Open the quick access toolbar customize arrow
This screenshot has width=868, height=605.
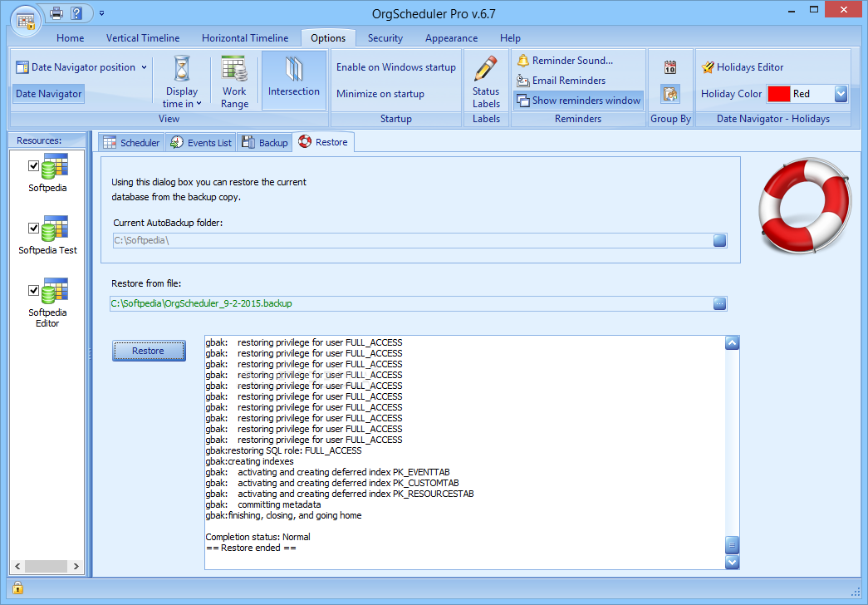(x=101, y=13)
